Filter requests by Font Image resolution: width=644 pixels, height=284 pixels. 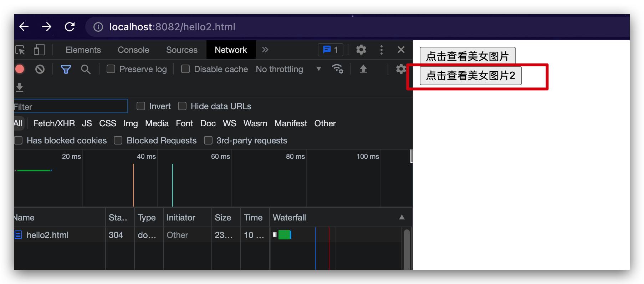(x=184, y=123)
